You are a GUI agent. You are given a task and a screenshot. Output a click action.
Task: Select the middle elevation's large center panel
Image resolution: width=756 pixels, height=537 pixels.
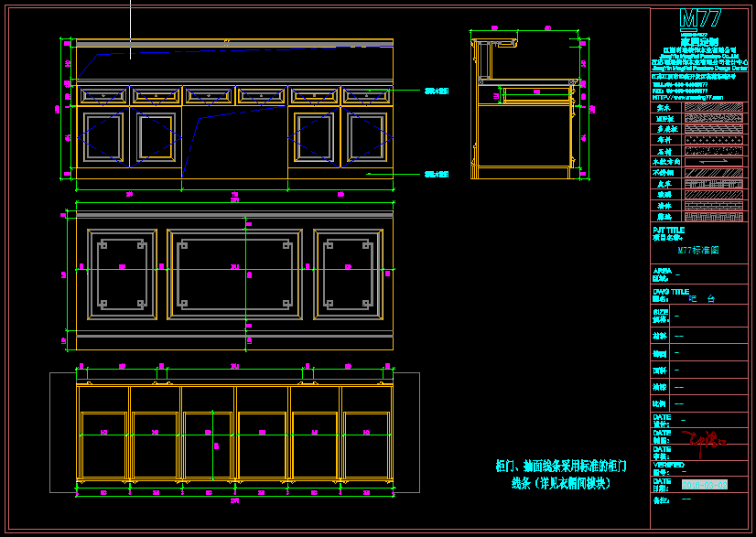click(235, 274)
